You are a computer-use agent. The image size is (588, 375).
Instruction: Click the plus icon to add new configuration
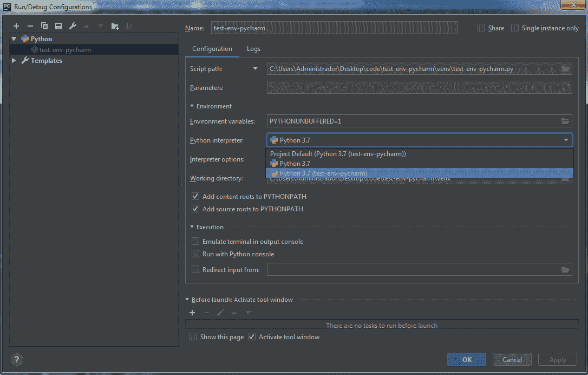click(16, 26)
